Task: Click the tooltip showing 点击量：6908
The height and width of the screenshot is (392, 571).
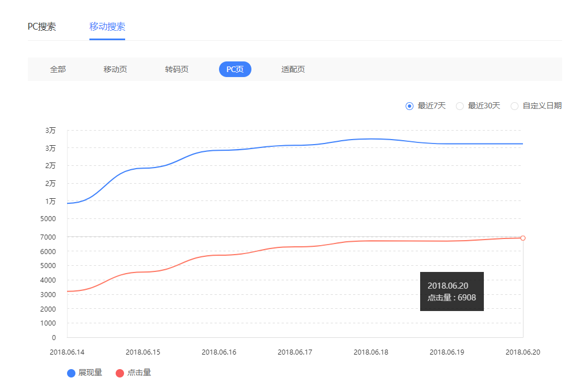Action: pos(451,290)
